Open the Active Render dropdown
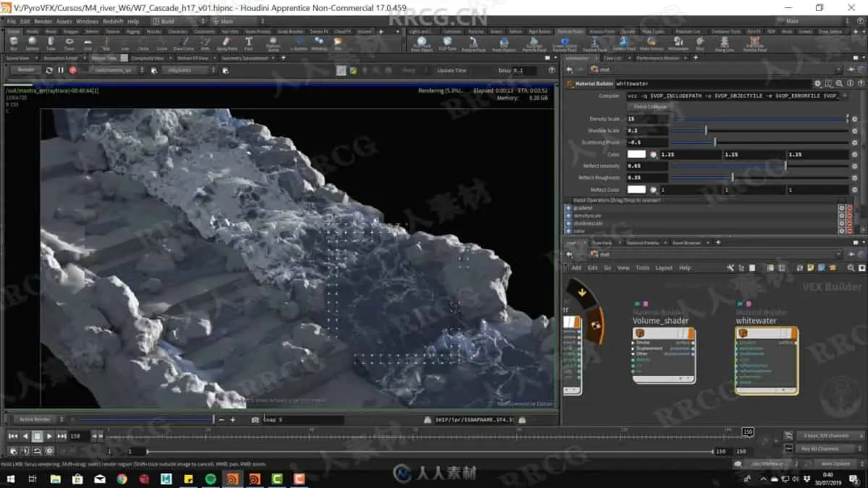This screenshot has height=488, width=868. [36, 419]
